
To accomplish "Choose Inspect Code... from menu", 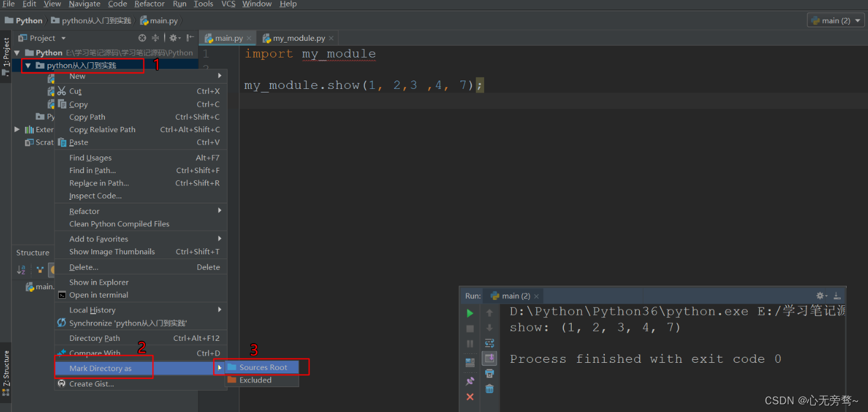I will tap(141, 196).
